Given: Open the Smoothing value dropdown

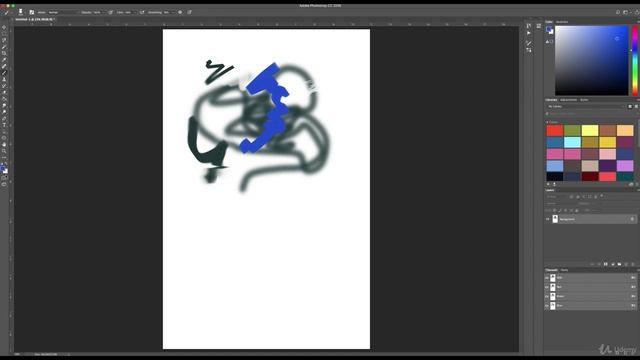Looking at the screenshot, I should pyautogui.click(x=169, y=12).
